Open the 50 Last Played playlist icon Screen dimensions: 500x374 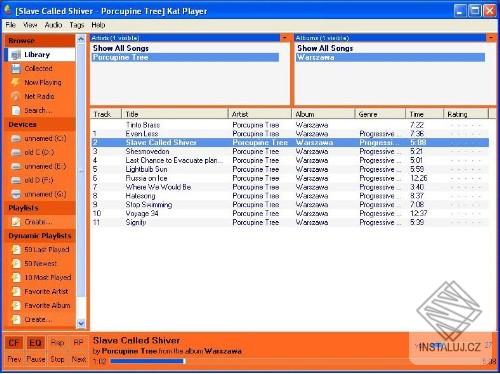16,249
